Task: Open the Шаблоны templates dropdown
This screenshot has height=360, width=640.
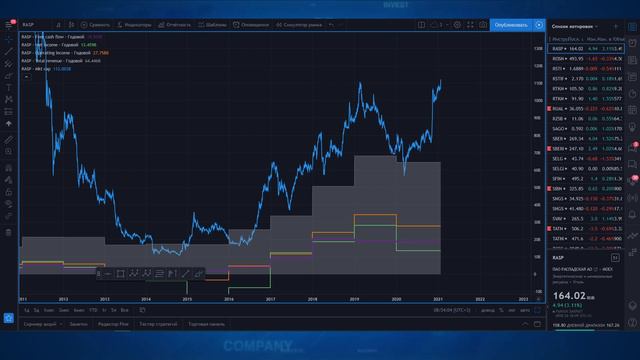Action: point(212,25)
